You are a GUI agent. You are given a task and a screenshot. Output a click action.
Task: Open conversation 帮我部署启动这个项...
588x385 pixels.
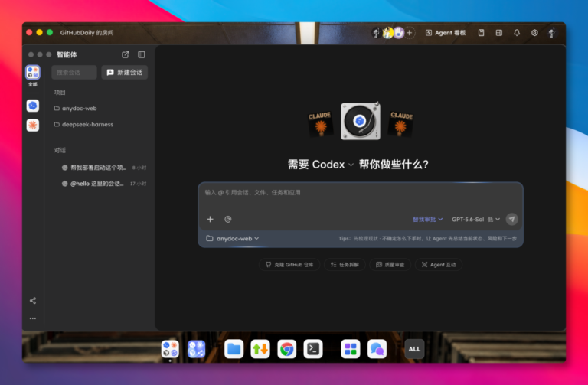103,168
